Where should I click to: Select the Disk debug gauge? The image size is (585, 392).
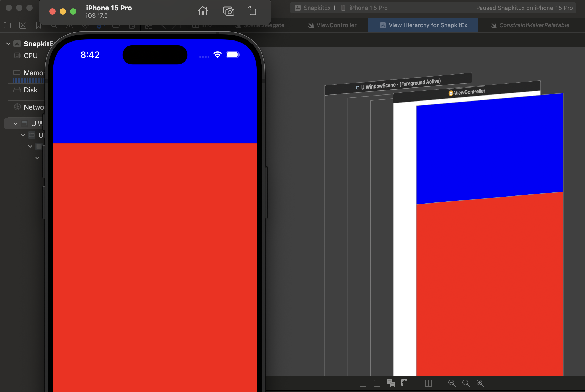30,90
